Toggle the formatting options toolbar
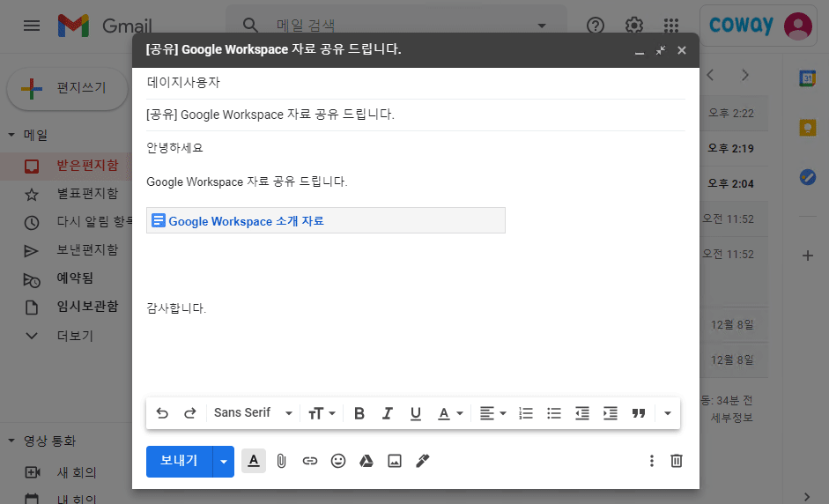Image resolution: width=829 pixels, height=504 pixels. 254,461
